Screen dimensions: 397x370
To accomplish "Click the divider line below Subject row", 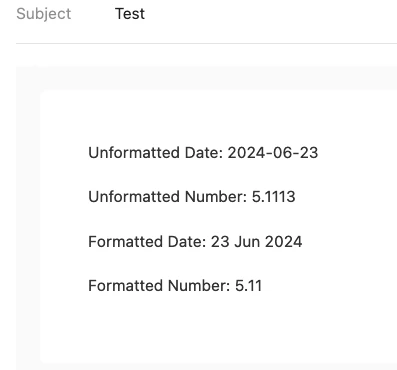I will coord(206,43).
